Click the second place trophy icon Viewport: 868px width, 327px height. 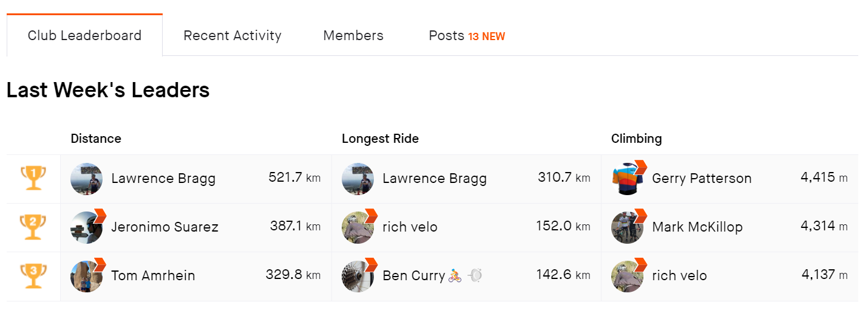point(33,227)
